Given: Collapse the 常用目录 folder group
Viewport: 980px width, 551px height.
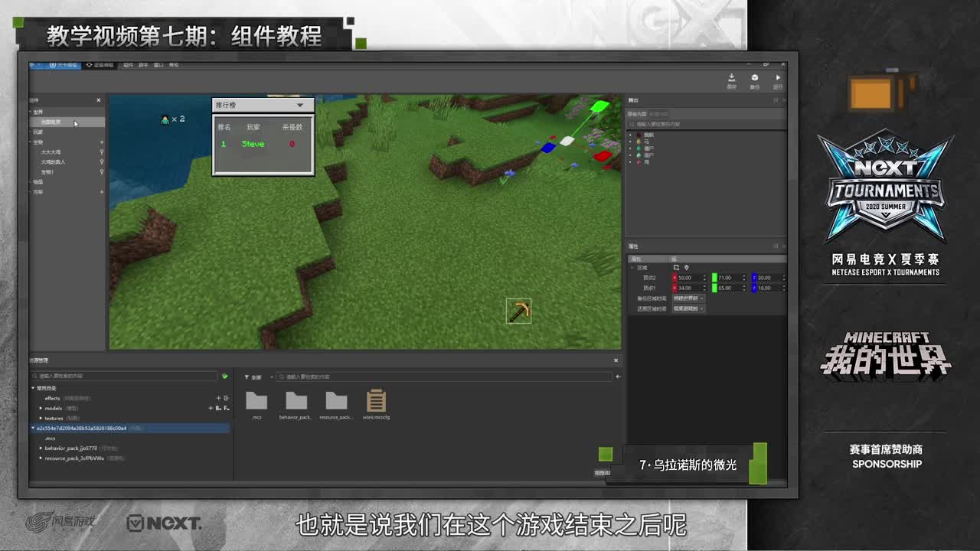Looking at the screenshot, I should point(33,388).
